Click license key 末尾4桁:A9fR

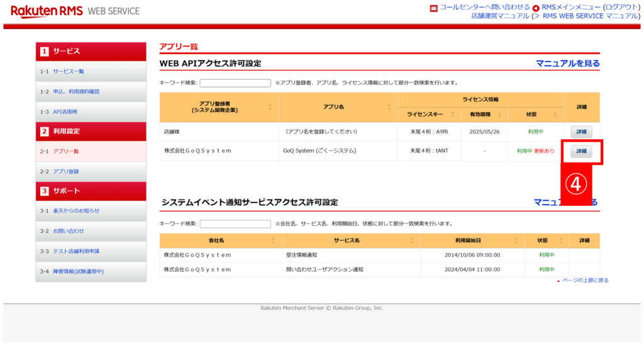pos(429,132)
